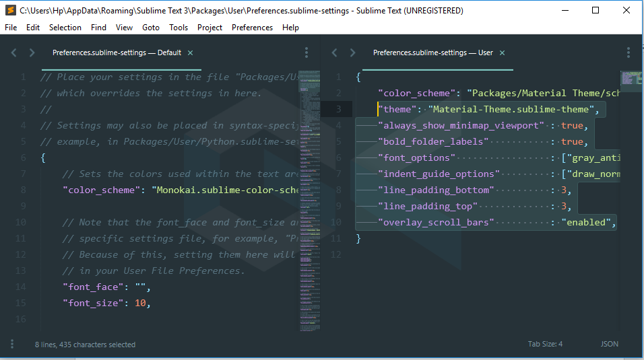The image size is (644, 360).
Task: Toggle the sidebar icon in status bar
Action: tap(11, 344)
